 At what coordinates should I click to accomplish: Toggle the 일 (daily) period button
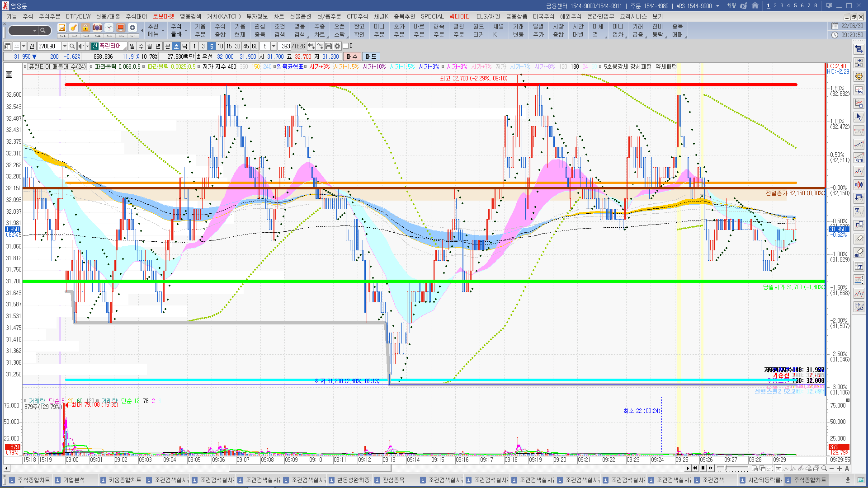[132, 46]
